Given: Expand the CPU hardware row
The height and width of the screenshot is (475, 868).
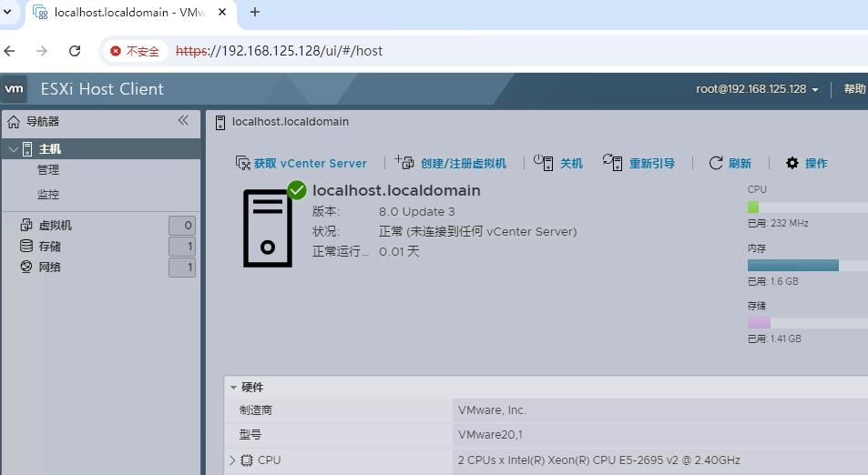Looking at the screenshot, I should tap(232, 460).
